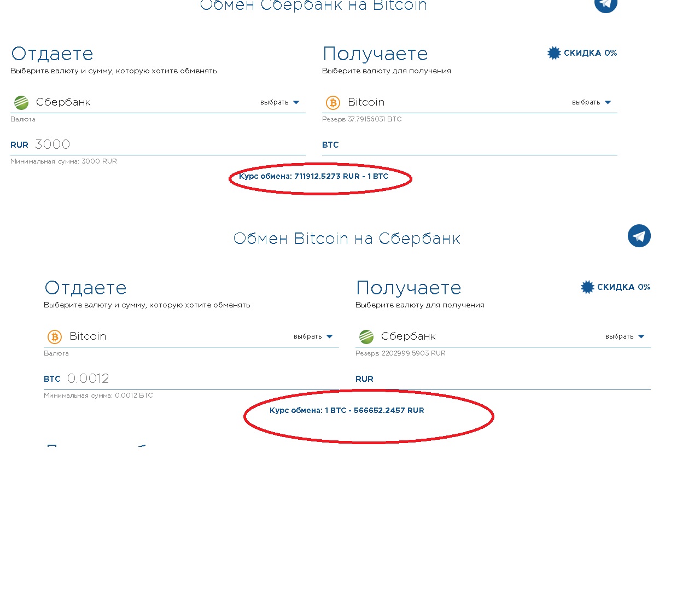
Task: Click 'Валюта' label under Bitcoin give currency
Action: pos(56,353)
